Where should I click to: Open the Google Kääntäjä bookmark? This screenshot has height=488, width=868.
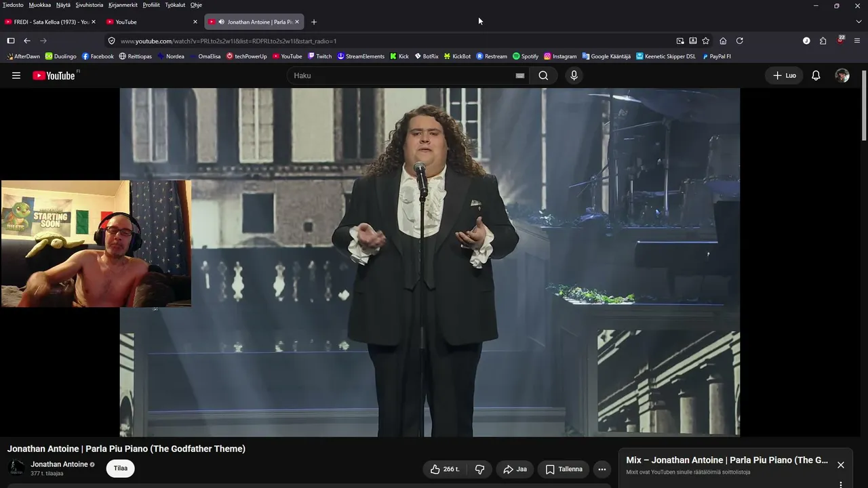pyautogui.click(x=606, y=56)
